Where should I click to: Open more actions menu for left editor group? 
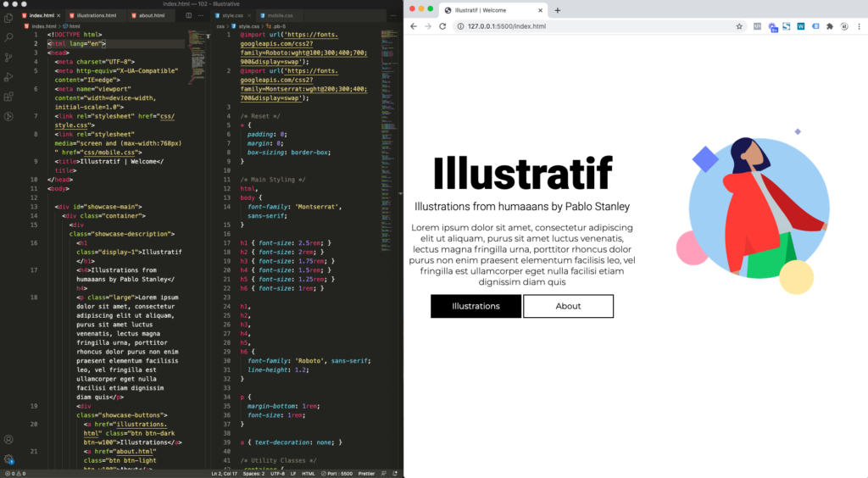(201, 15)
